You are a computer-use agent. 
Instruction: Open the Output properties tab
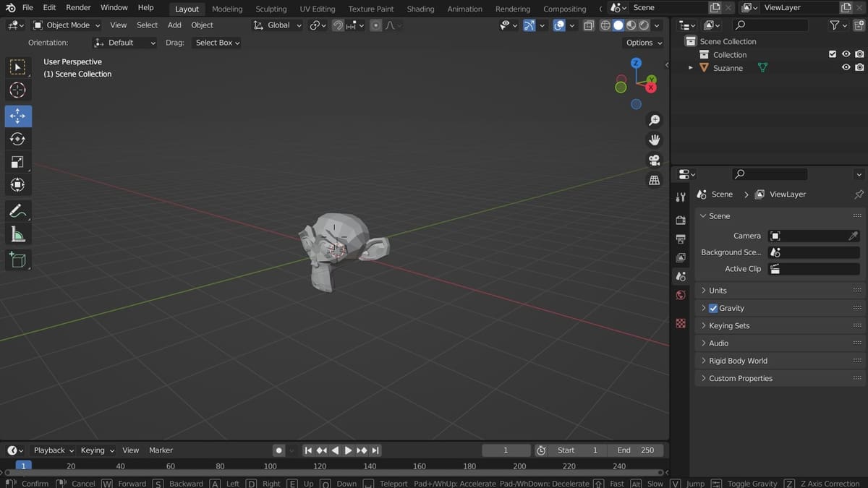[x=680, y=239]
